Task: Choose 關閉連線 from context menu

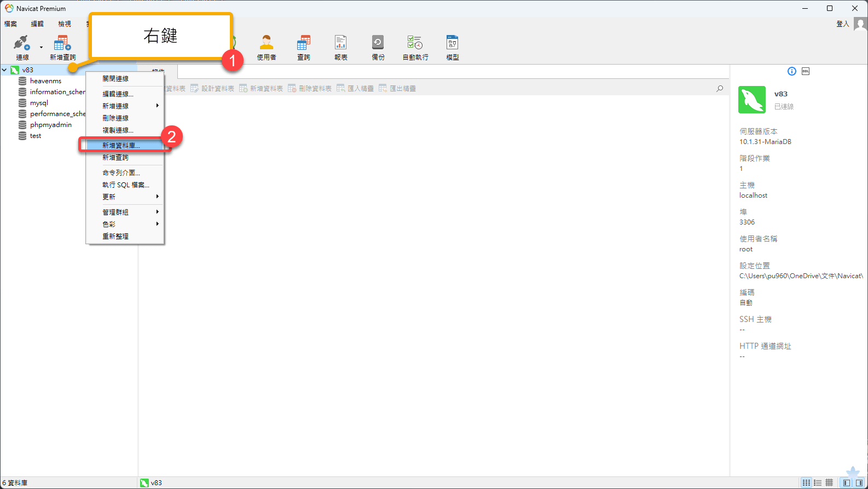Action: coord(125,79)
